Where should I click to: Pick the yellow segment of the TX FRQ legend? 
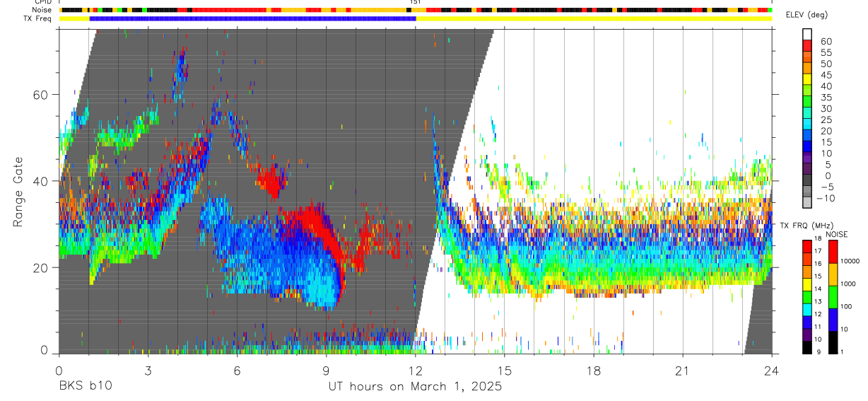(x=807, y=284)
